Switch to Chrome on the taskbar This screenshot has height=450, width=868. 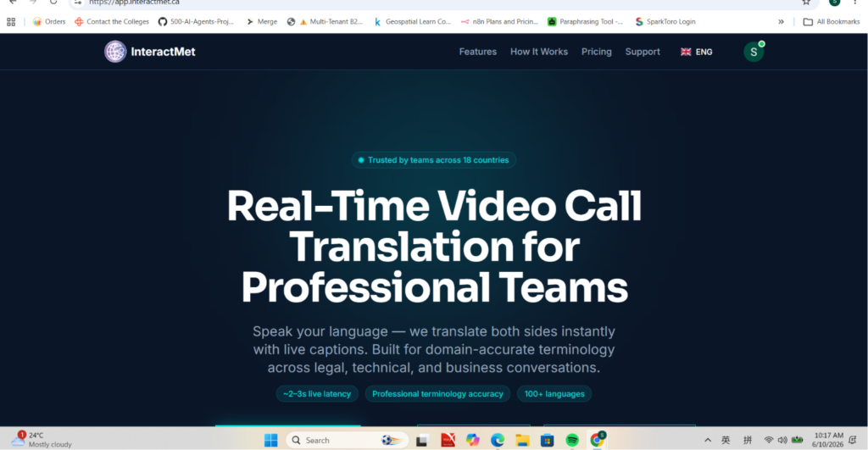pyautogui.click(x=597, y=440)
